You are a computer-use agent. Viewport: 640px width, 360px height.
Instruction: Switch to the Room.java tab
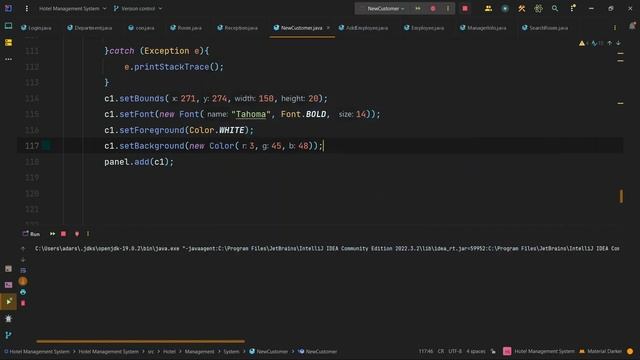pos(186,28)
